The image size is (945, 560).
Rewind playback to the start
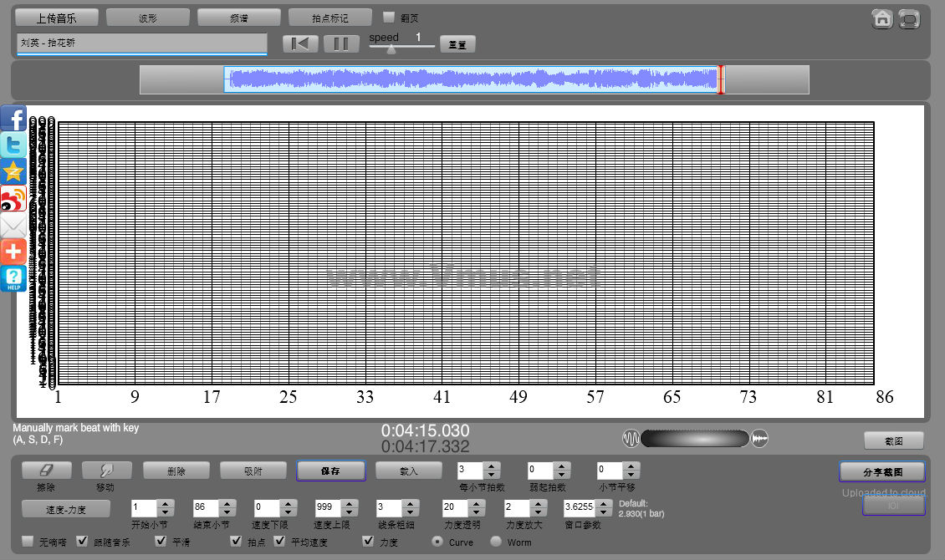tap(300, 43)
